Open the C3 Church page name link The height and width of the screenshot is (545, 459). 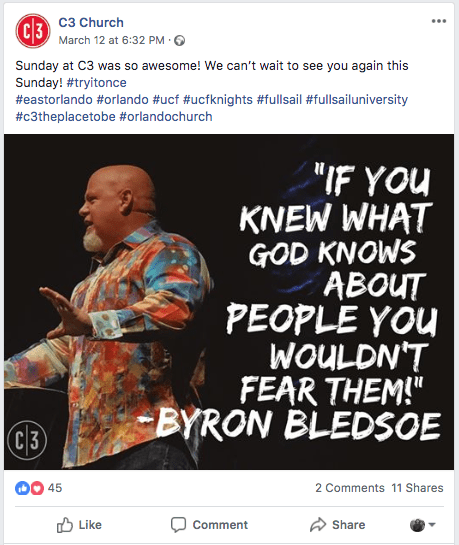tap(91, 23)
